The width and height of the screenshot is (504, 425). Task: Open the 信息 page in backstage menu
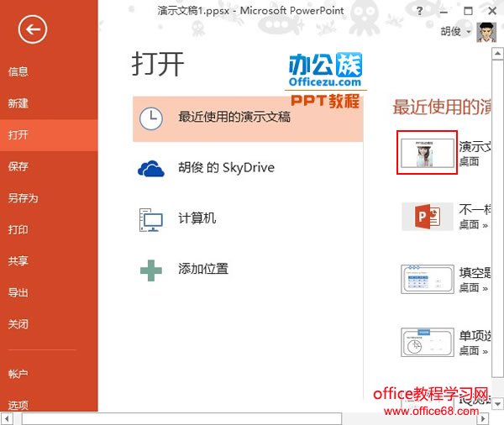click(x=18, y=71)
